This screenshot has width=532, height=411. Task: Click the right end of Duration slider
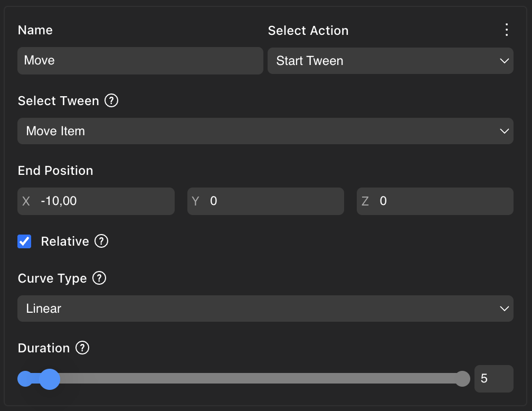tap(462, 379)
